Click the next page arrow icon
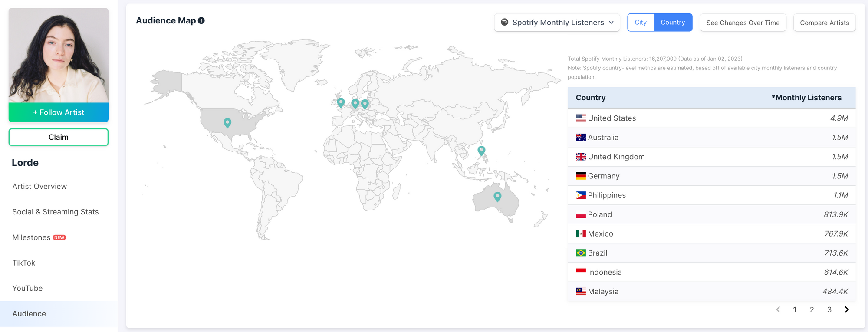This screenshot has height=332, width=868. [846, 309]
